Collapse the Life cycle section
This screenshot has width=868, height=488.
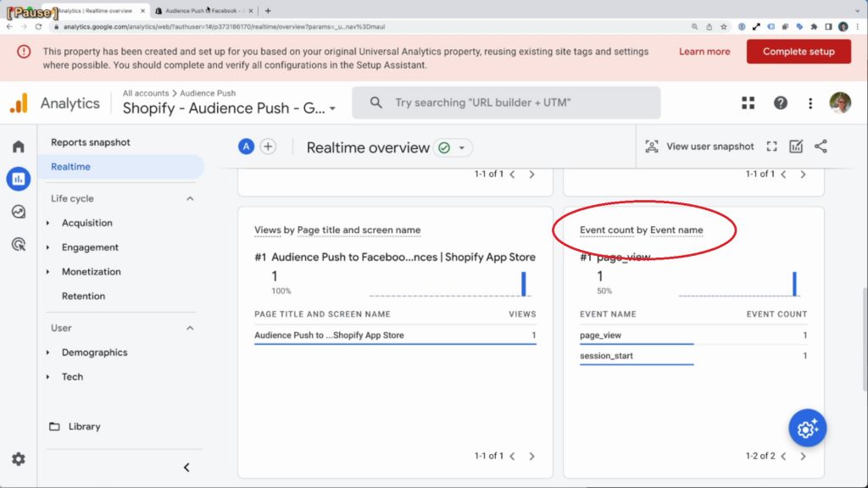(190, 198)
